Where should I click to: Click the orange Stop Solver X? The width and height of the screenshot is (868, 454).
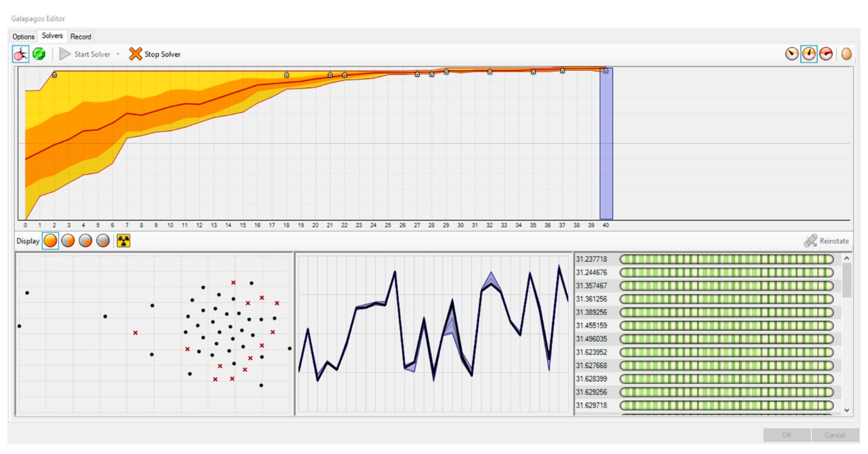point(135,54)
